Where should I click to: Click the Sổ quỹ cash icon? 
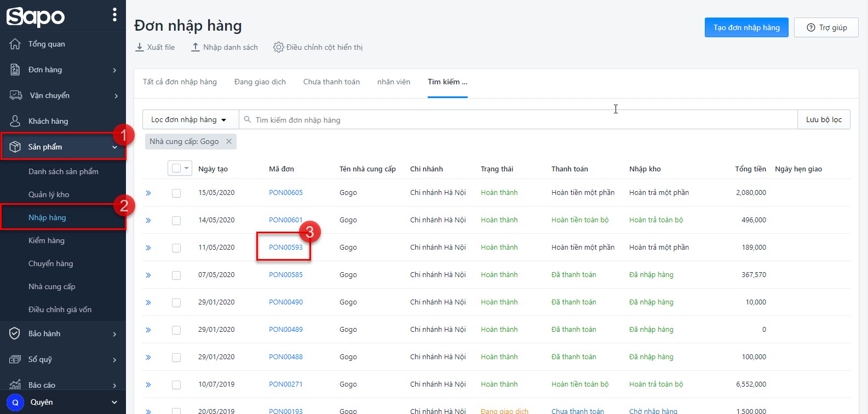pos(15,359)
